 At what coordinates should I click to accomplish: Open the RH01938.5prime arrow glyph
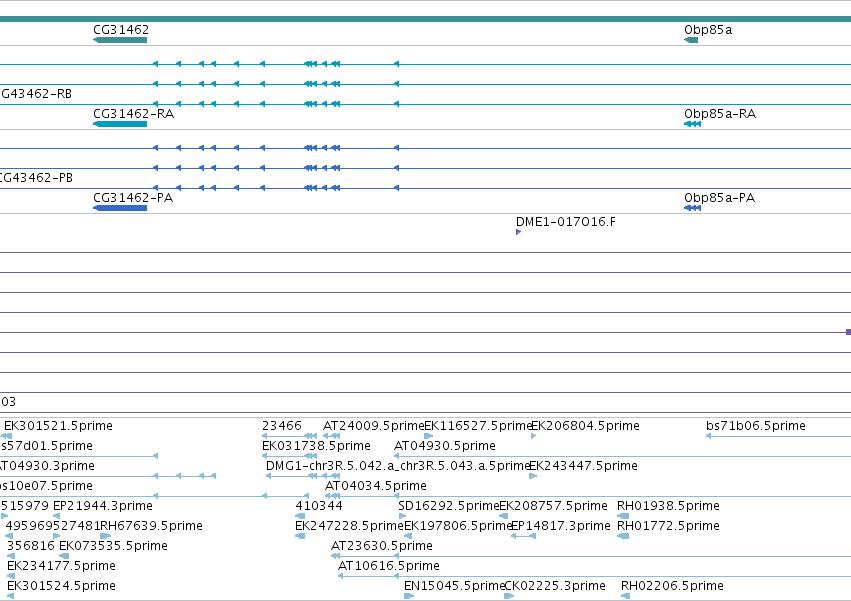(x=623, y=516)
